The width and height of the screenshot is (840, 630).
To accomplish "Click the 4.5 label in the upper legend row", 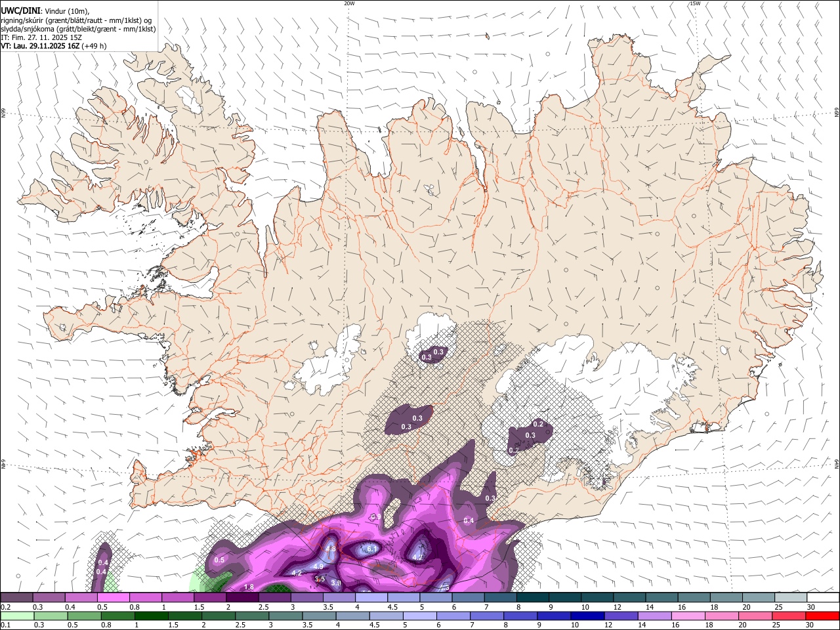I will [x=392, y=607].
